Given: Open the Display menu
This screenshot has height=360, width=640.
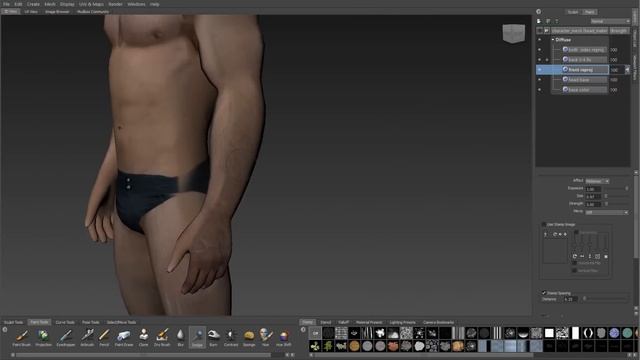Looking at the screenshot, I should [x=67, y=4].
